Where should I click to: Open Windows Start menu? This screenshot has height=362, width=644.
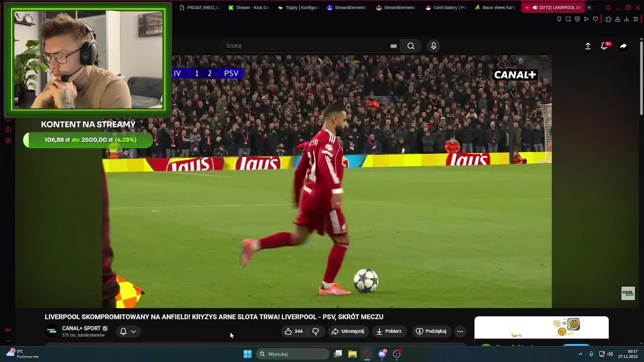coord(248,354)
